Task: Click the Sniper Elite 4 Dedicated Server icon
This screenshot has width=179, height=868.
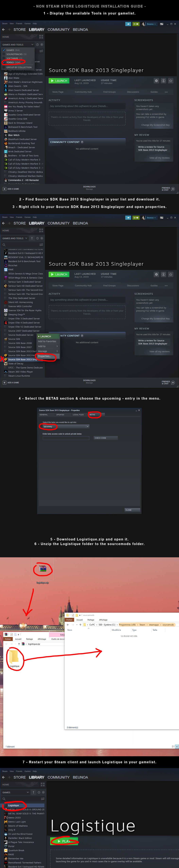Action: point(6,323)
